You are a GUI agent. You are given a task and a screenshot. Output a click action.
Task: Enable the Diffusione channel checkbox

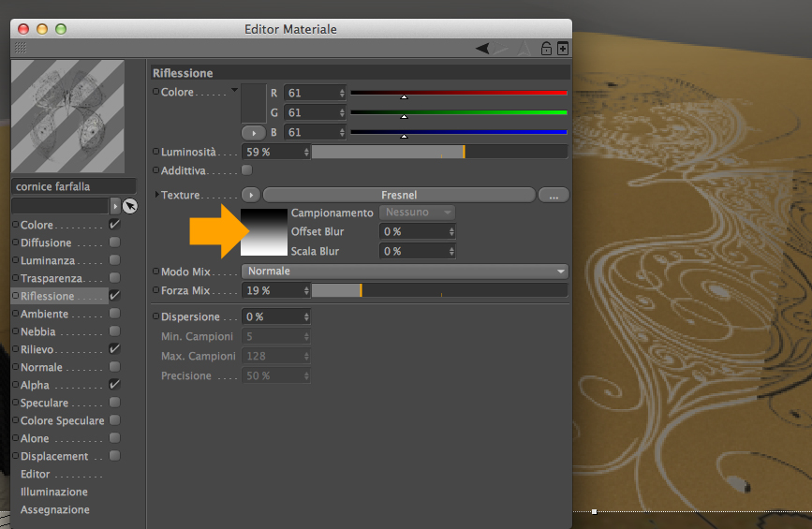pos(115,242)
